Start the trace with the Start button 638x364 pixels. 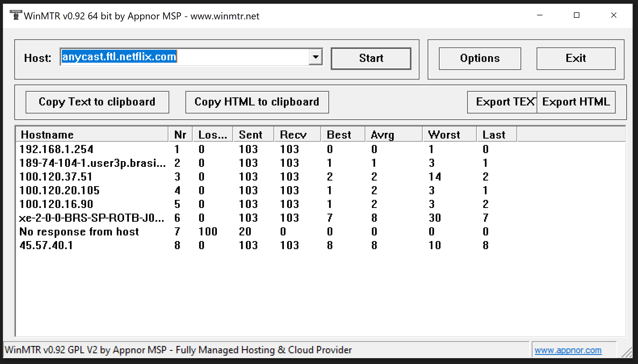click(x=371, y=58)
